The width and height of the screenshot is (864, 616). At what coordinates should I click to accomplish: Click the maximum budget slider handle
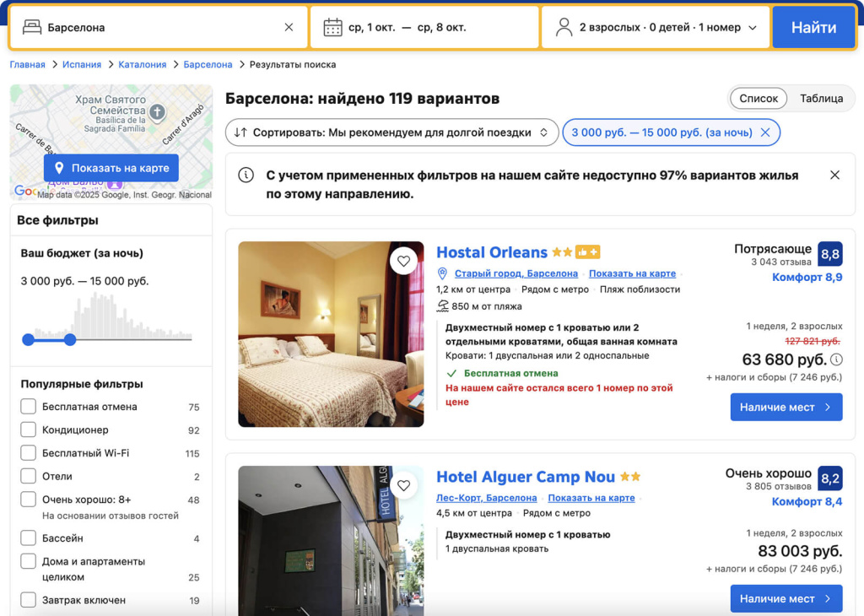(69, 339)
